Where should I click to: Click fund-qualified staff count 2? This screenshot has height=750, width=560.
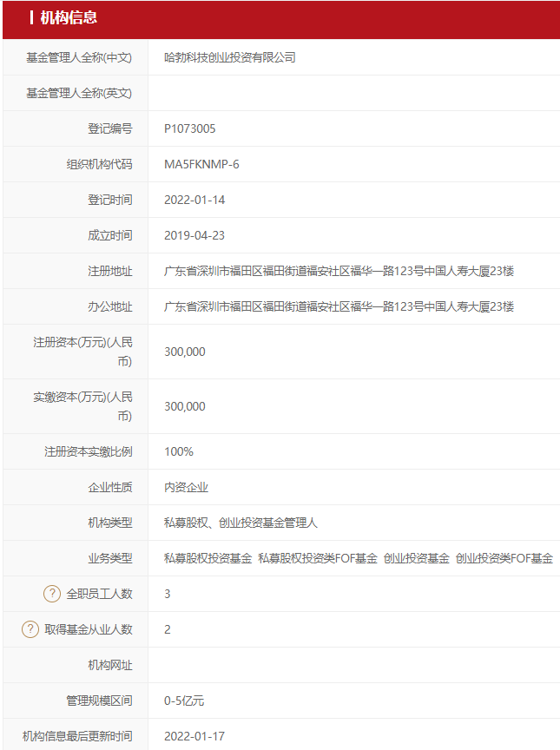pos(168,629)
